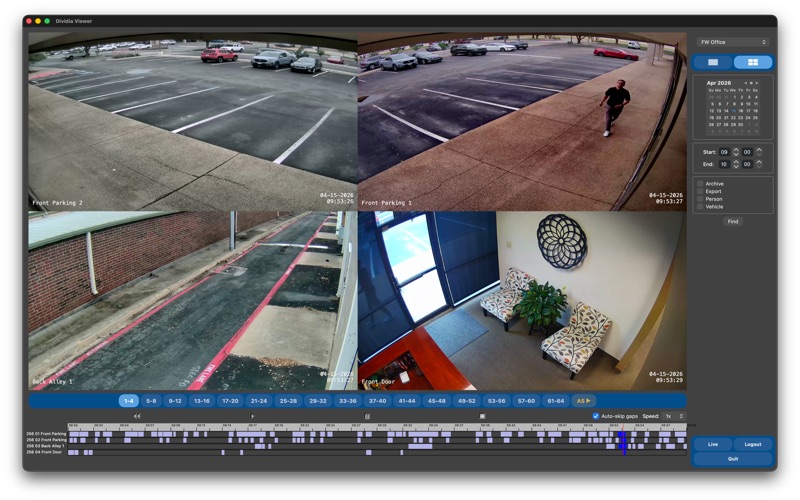Select camera group 45-48
This screenshot has width=800, height=500.
[x=437, y=401]
